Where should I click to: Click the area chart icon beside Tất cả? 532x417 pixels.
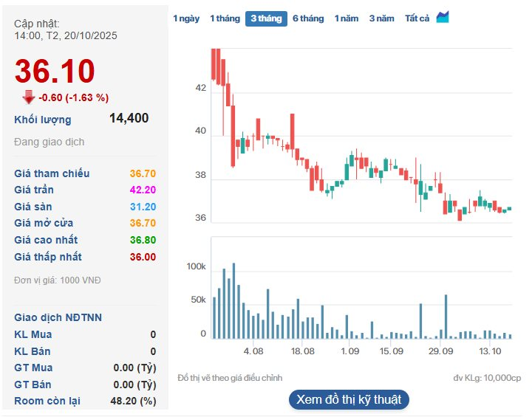click(443, 18)
